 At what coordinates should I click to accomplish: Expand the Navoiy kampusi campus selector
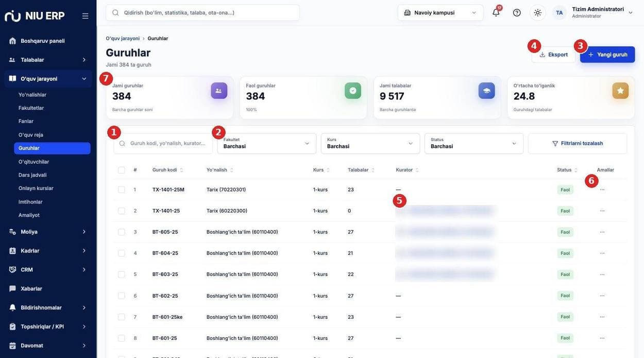tap(440, 12)
